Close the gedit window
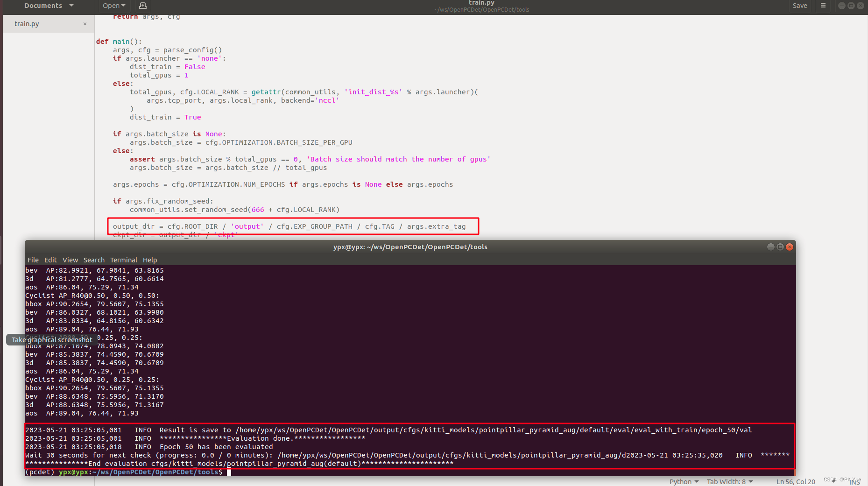868x486 pixels. (861, 6)
